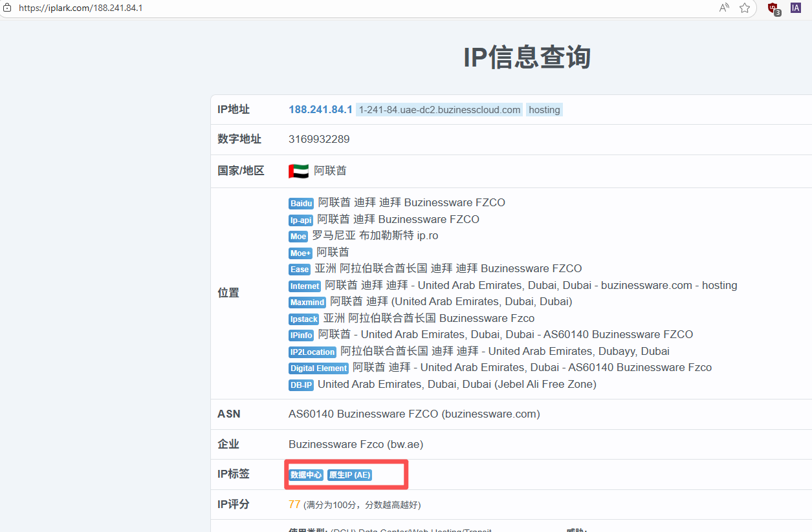812x532 pixels.
Task: Click the site lock icon in address bar
Action: 8,8
